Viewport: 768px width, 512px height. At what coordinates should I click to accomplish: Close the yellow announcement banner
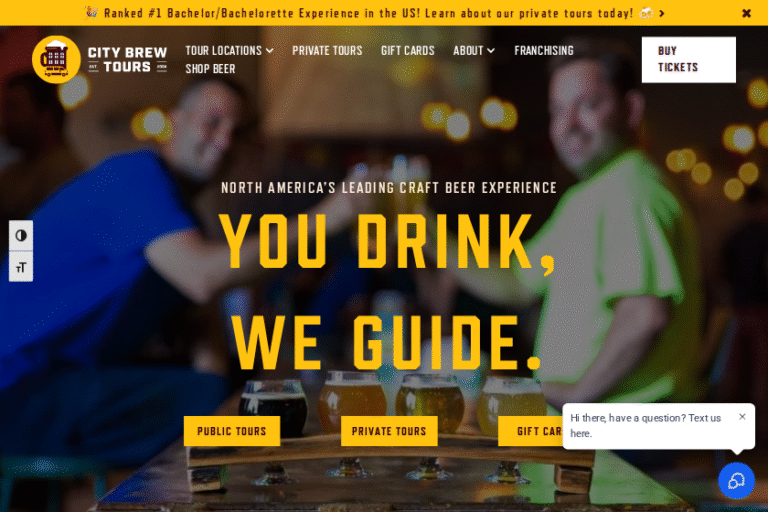pyautogui.click(x=746, y=13)
